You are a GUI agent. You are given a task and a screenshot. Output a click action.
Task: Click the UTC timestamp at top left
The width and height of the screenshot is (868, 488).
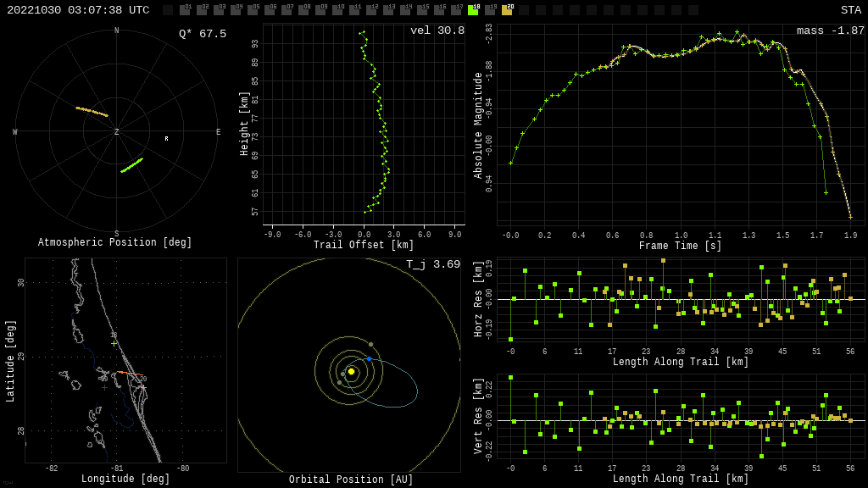(x=78, y=10)
